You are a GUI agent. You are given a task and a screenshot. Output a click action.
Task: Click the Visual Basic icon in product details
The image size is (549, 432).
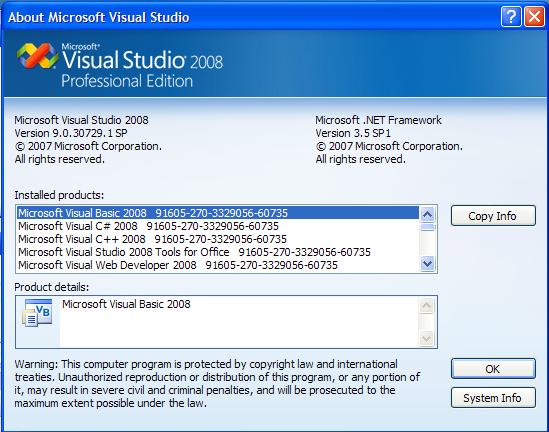(x=37, y=313)
